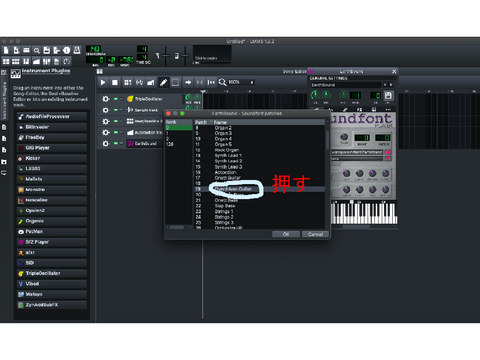This screenshot has width=480, height=360.
Task: Open an existing project via folder icon
Action: (x=26, y=50)
